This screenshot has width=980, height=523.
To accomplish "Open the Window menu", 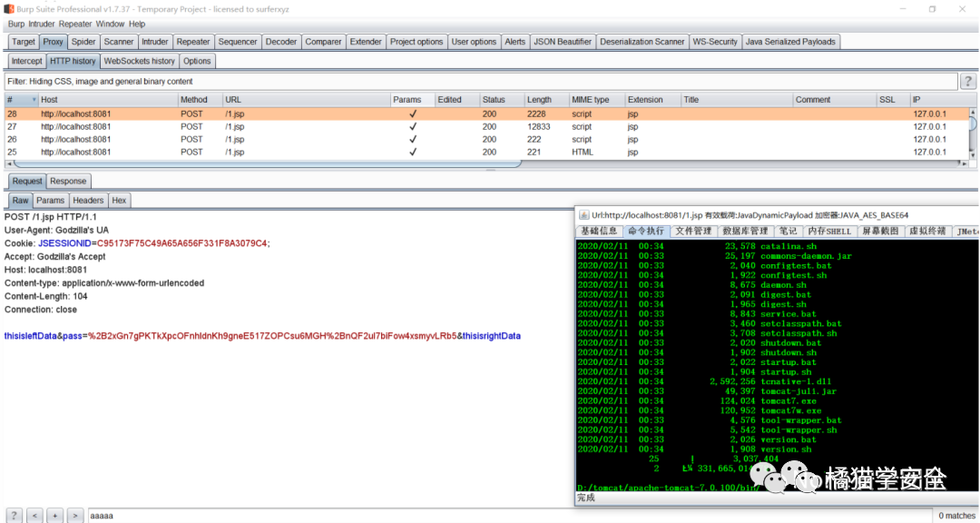I will (x=110, y=24).
